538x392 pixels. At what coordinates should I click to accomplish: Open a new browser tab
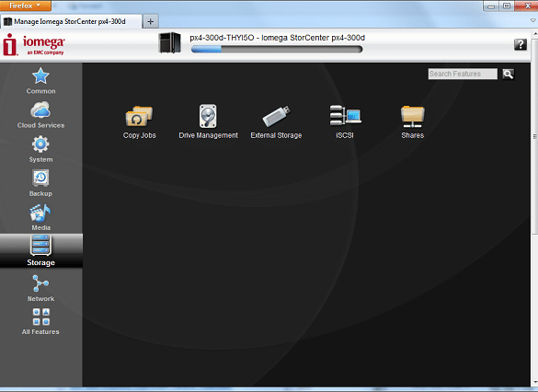pyautogui.click(x=150, y=22)
